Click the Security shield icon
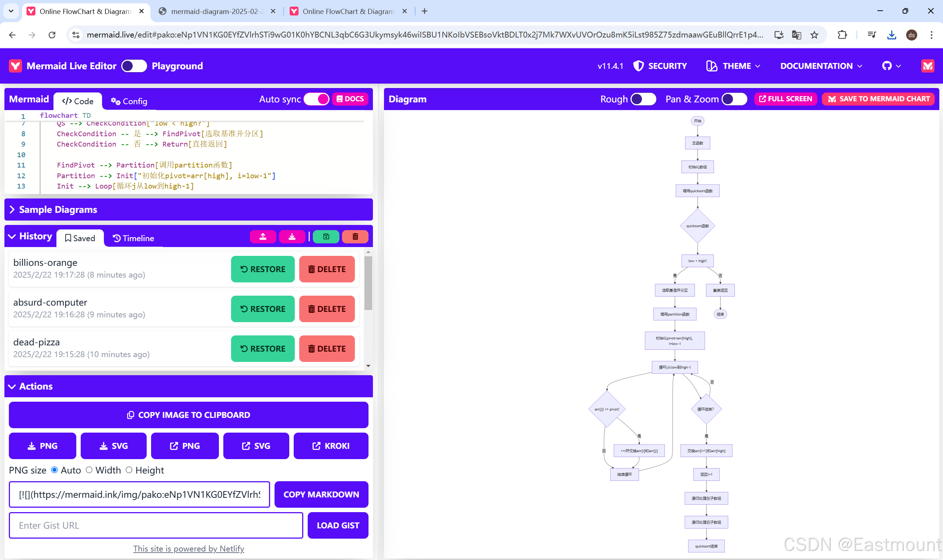 click(x=638, y=66)
